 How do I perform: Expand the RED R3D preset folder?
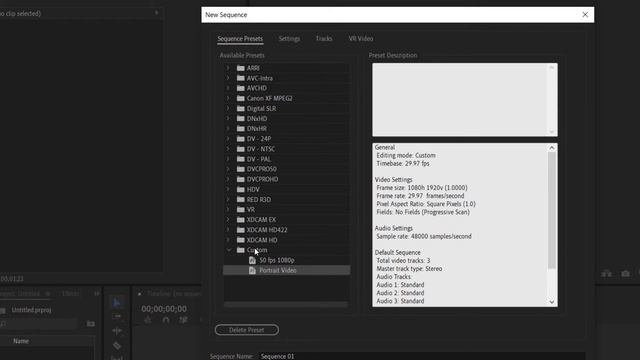(228, 200)
